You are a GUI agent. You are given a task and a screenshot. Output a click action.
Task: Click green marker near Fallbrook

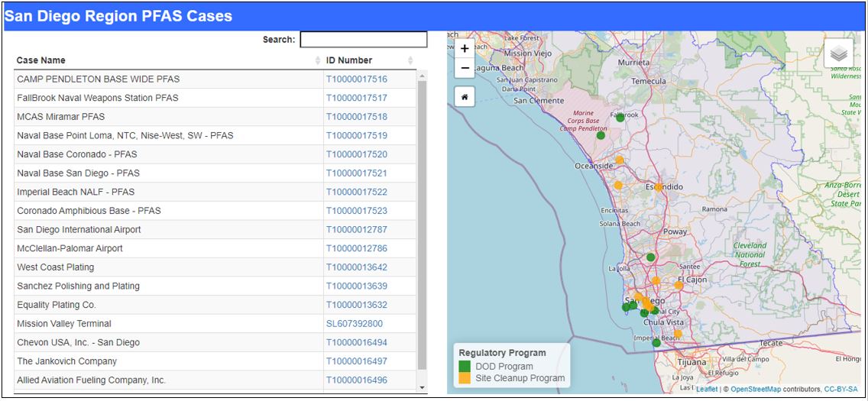(620, 118)
